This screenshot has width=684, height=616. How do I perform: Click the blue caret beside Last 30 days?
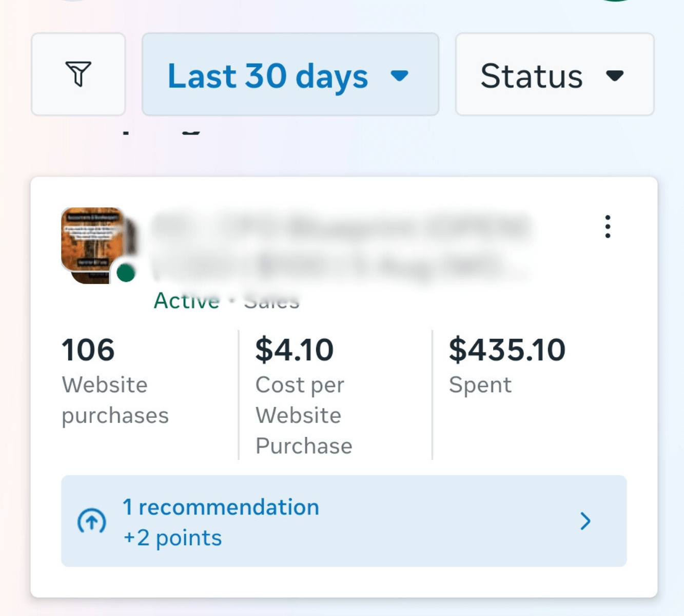click(x=399, y=76)
